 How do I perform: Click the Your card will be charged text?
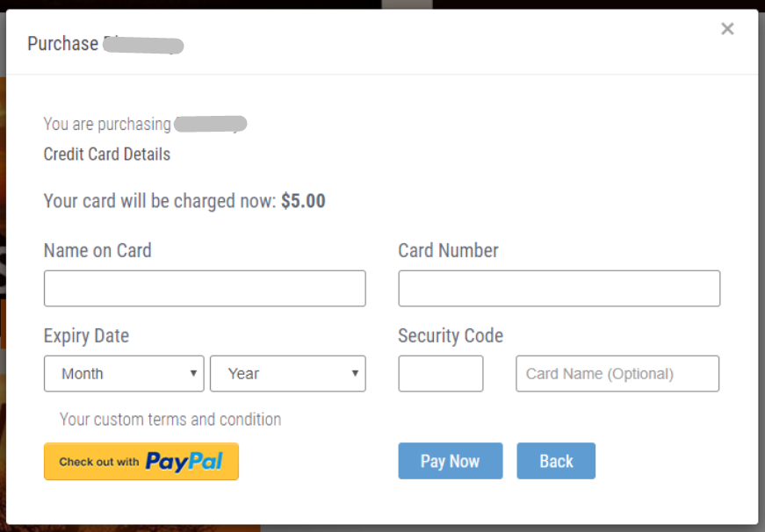tap(160, 201)
